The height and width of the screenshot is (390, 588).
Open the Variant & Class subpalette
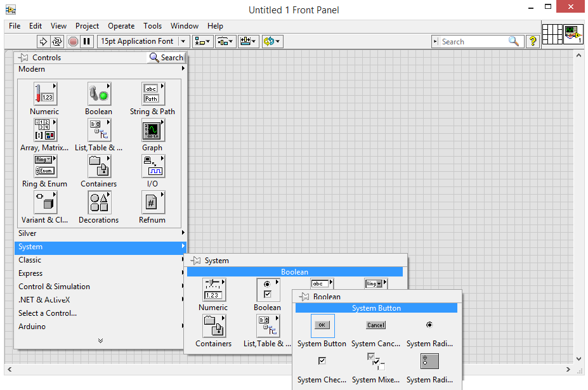(45, 202)
